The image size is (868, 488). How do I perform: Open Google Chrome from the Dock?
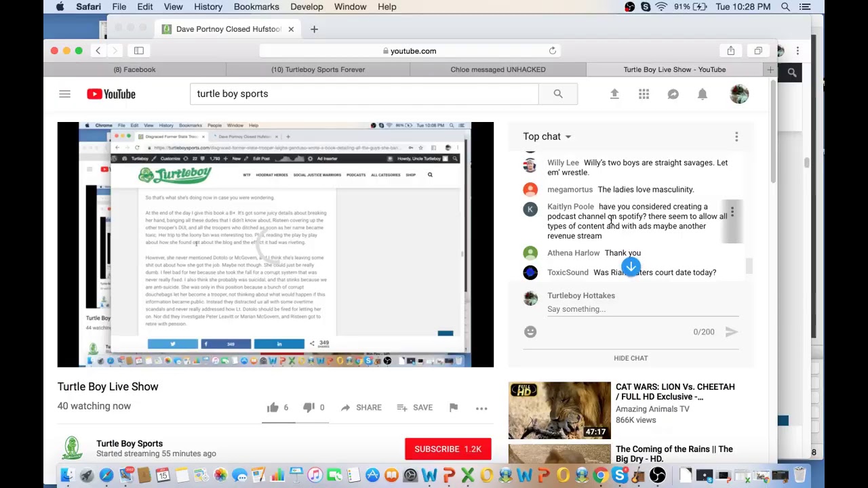(601, 475)
